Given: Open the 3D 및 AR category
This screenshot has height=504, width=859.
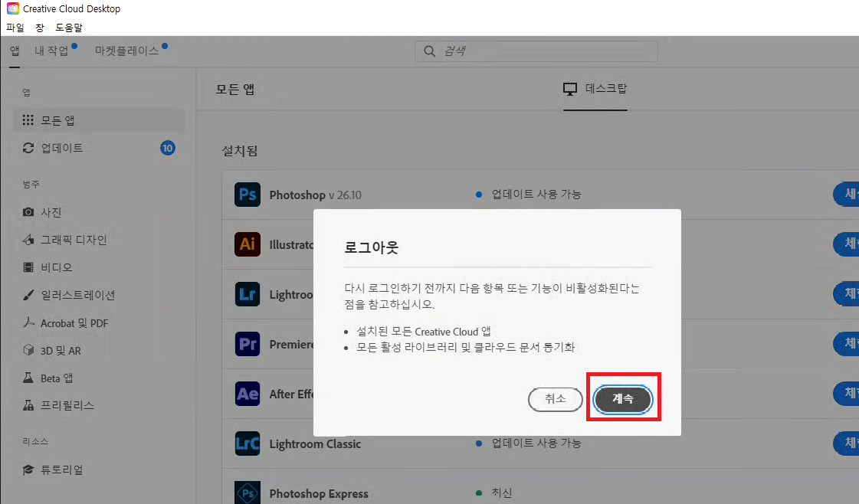Looking at the screenshot, I should pos(61,351).
